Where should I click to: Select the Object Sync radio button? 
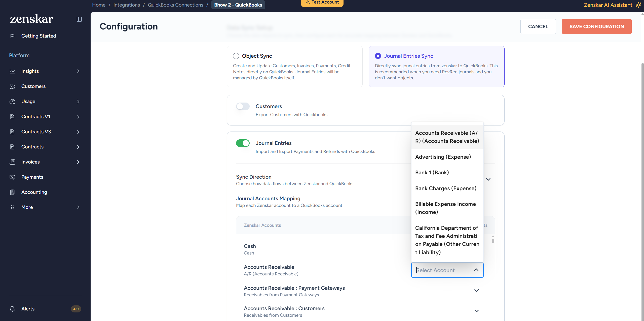click(x=236, y=56)
